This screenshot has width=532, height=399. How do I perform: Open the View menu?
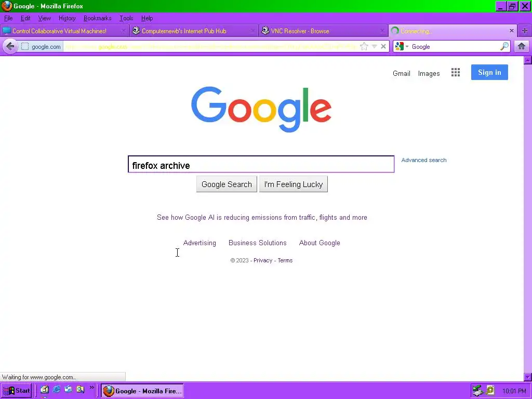click(44, 18)
